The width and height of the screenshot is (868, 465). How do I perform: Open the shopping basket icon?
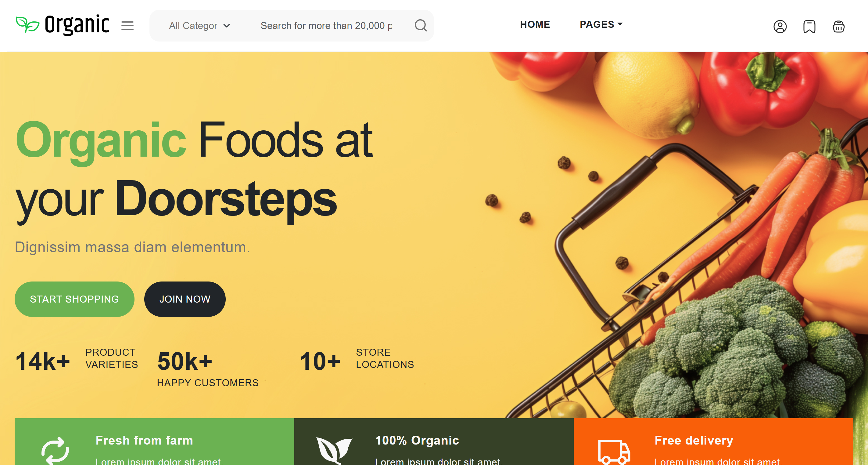pyautogui.click(x=838, y=26)
